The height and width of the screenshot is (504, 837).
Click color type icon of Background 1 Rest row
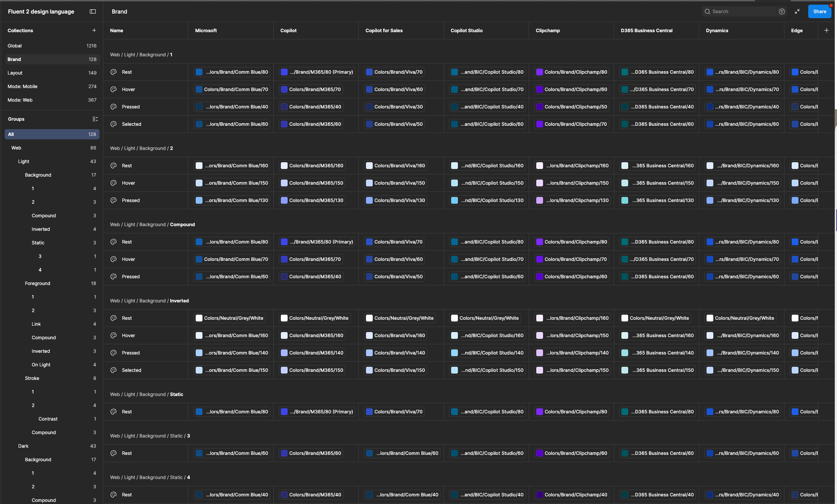tap(114, 72)
